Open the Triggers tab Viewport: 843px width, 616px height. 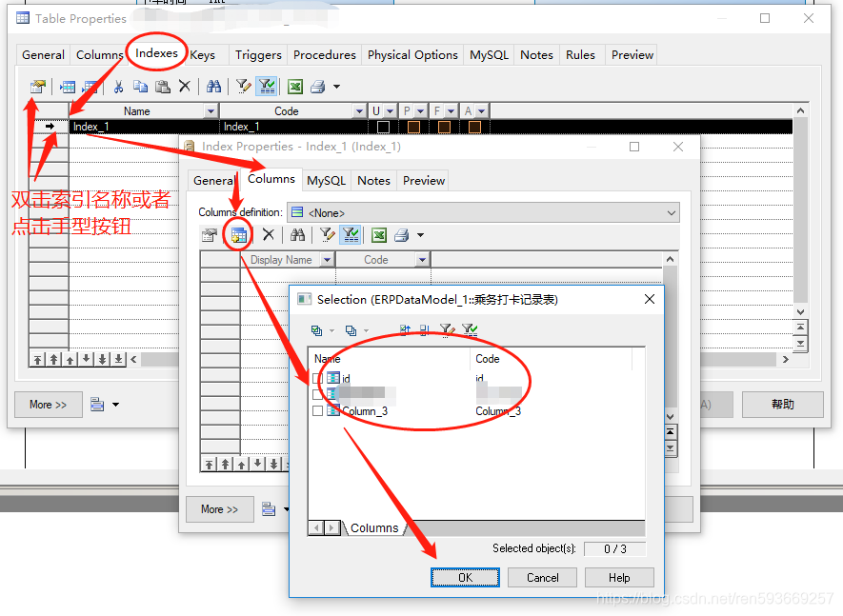(258, 55)
